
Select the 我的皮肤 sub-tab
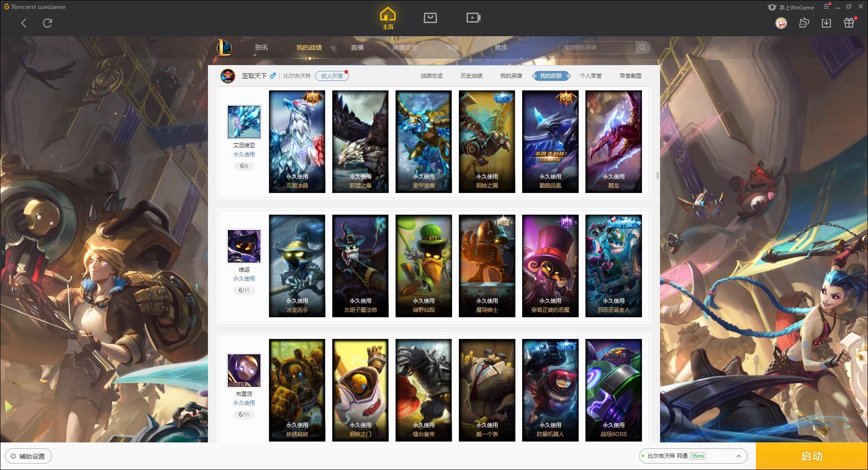tap(551, 76)
